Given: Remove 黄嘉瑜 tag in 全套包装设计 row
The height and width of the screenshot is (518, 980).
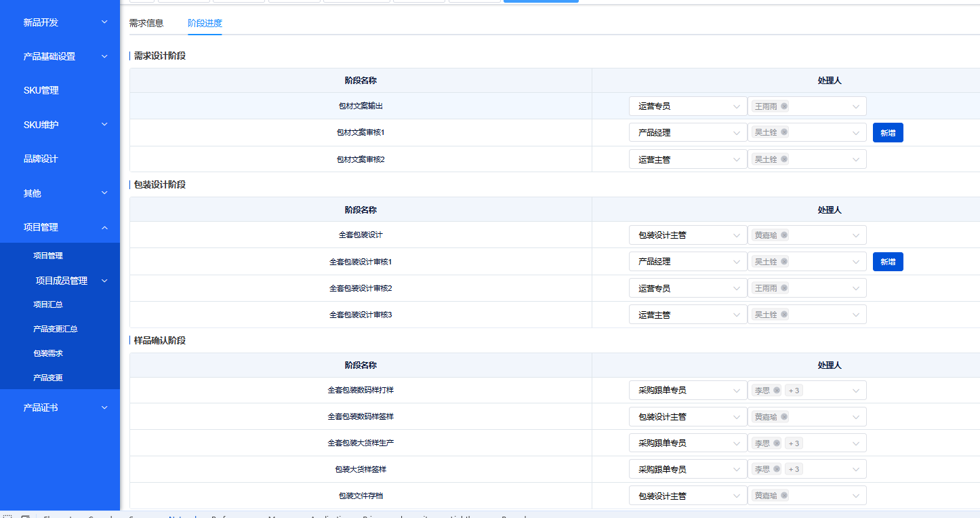Looking at the screenshot, I should (784, 235).
